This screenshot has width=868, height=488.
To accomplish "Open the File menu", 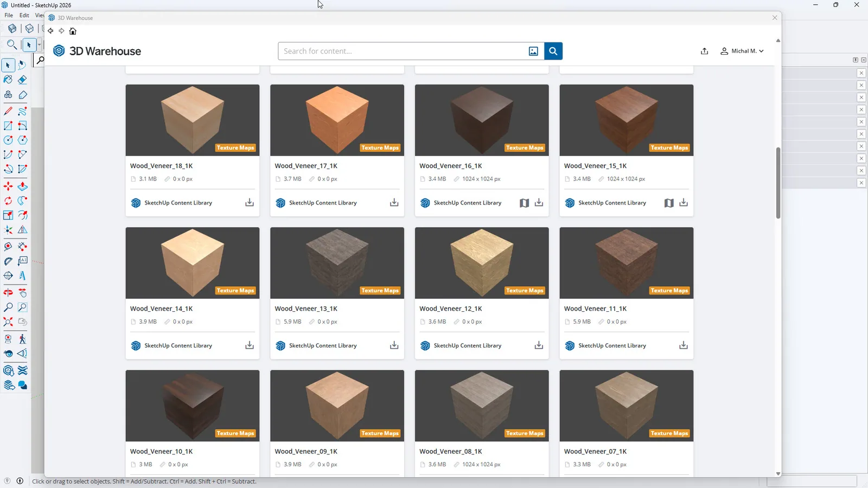I will [9, 15].
